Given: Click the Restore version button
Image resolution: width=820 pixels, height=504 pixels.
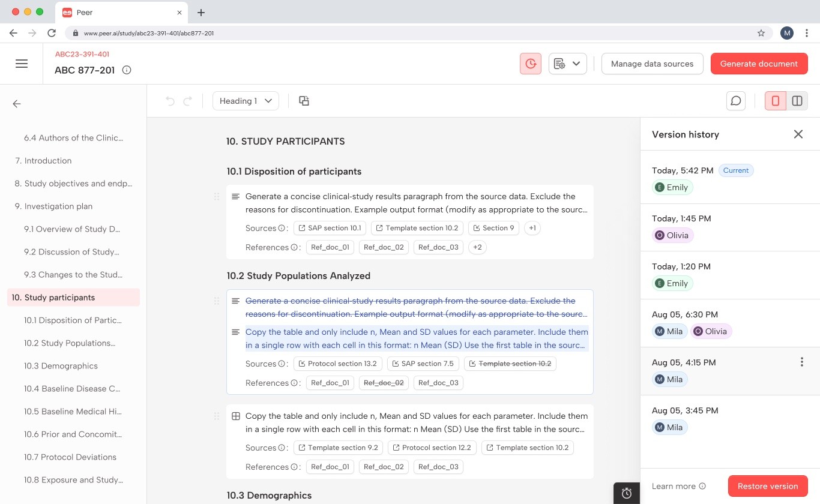Looking at the screenshot, I should pyautogui.click(x=768, y=486).
